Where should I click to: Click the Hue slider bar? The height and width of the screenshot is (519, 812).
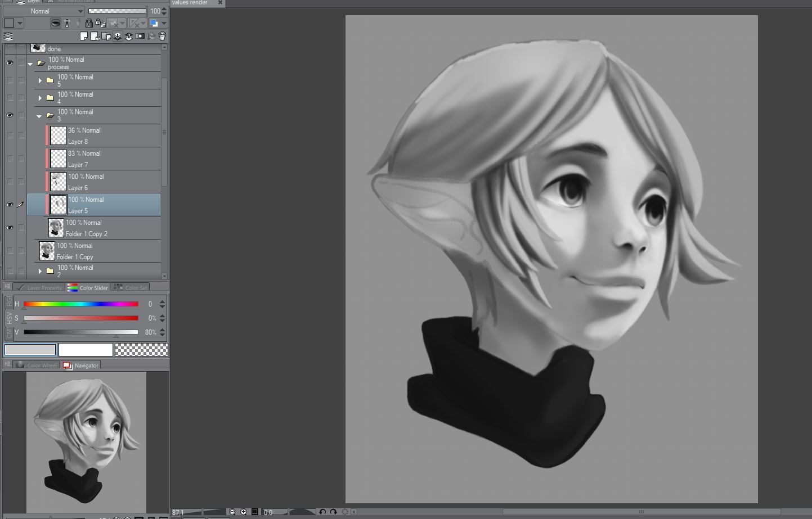point(81,304)
